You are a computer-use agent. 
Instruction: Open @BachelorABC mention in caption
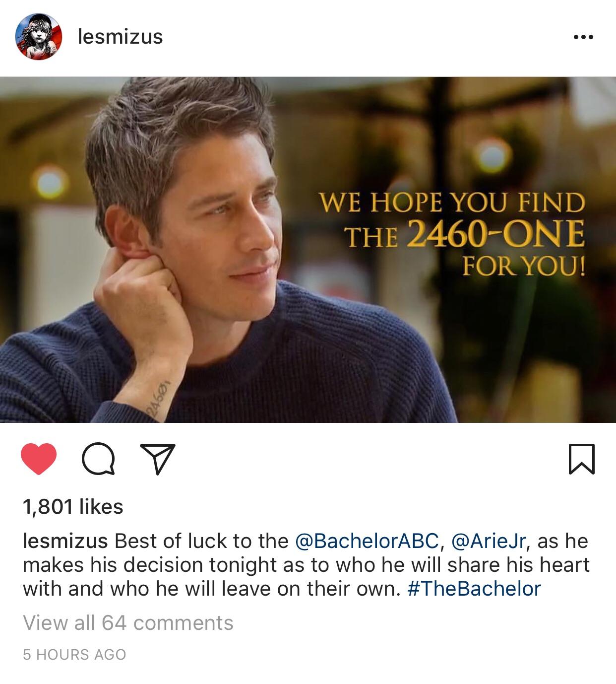click(x=367, y=541)
